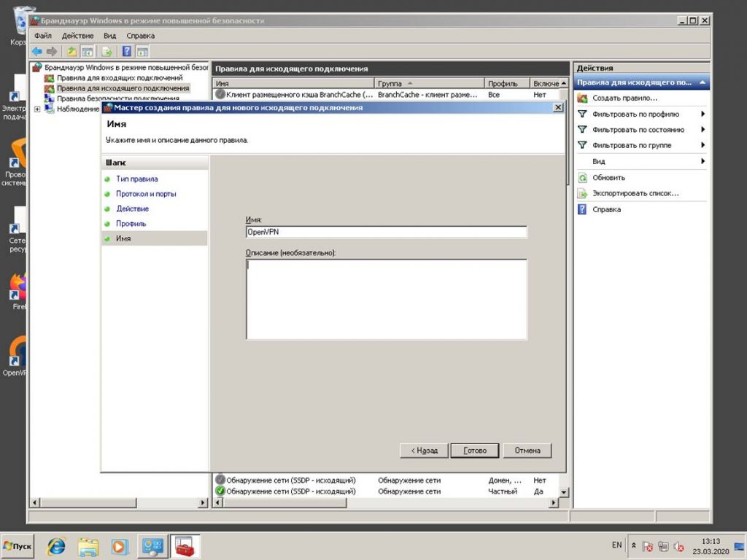The width and height of the screenshot is (747, 560).
Task: Open the Файл menu
Action: point(43,36)
